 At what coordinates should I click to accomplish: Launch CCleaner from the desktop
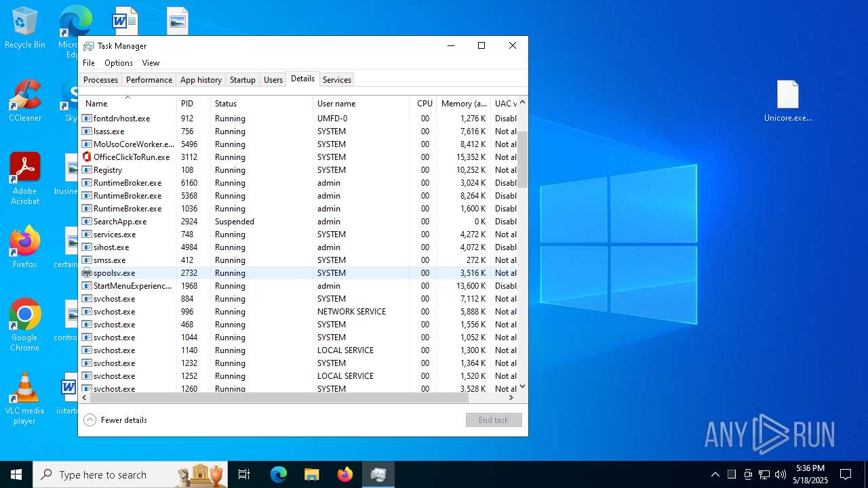point(25,100)
